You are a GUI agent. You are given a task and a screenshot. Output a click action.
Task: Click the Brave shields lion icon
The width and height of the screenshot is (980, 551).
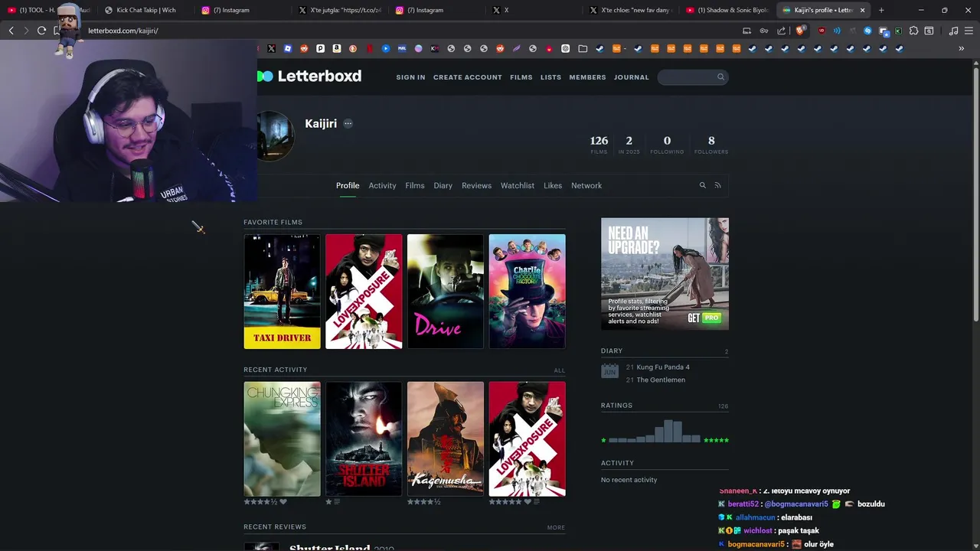801,31
